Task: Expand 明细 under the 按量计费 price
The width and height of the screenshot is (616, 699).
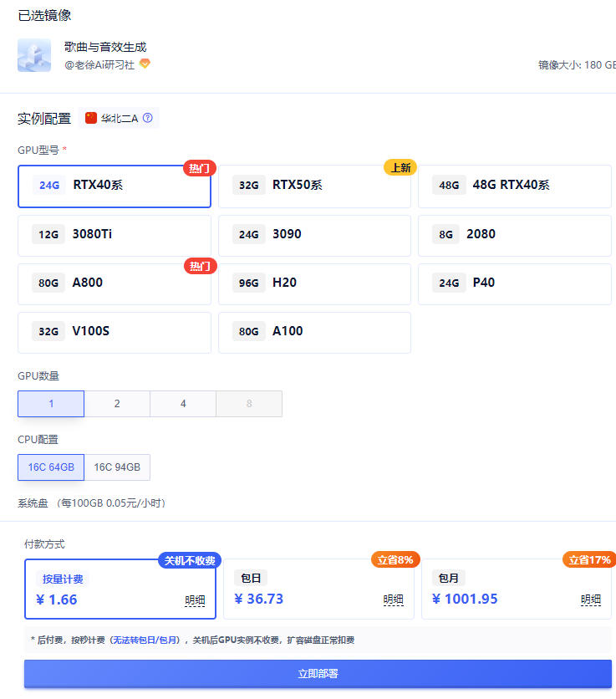Action: pyautogui.click(x=195, y=600)
